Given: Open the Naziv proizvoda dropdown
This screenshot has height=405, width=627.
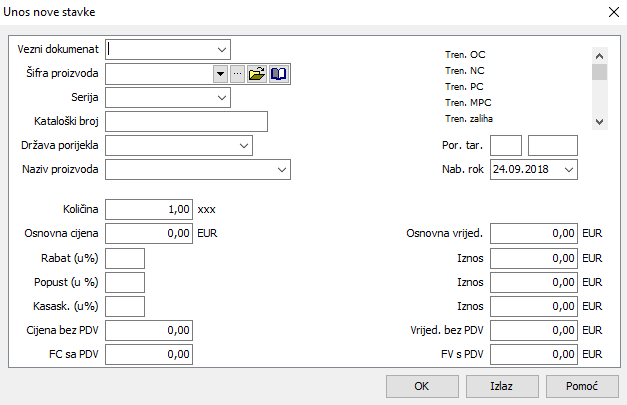Looking at the screenshot, I should [280, 170].
